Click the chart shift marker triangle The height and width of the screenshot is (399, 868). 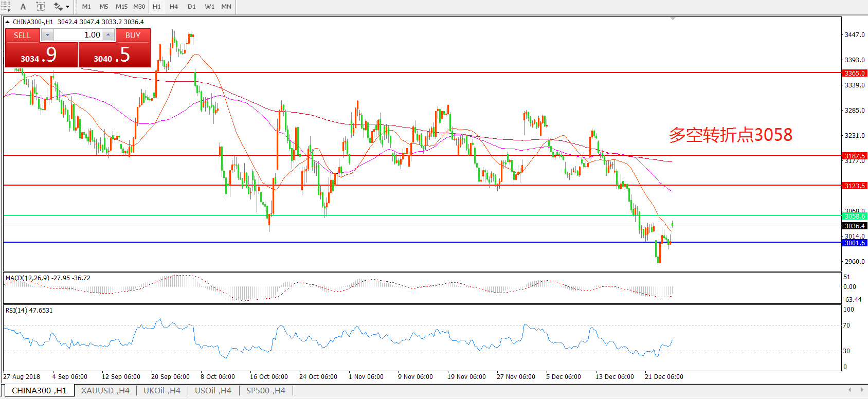coord(673,19)
